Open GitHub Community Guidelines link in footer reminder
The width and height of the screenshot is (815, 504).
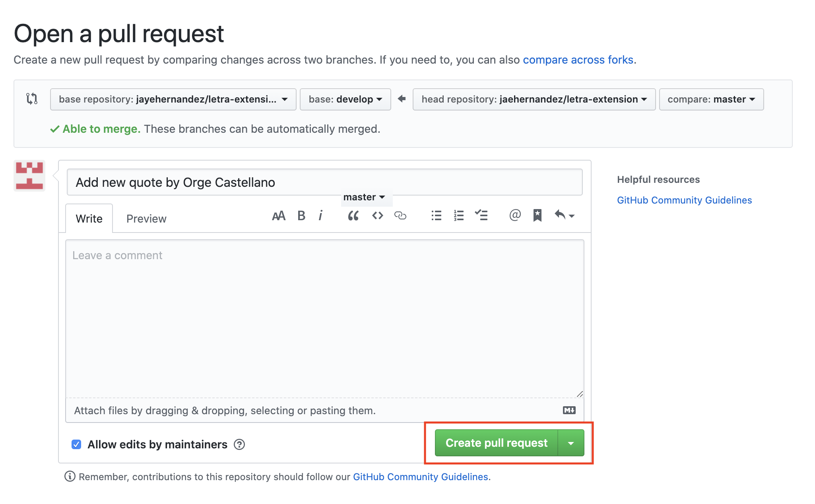420,477
